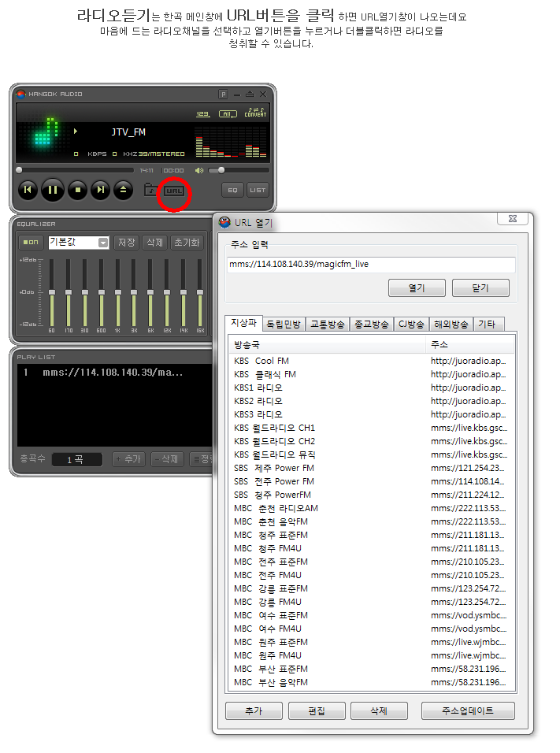Open the music folder icon in player

[x=151, y=190]
